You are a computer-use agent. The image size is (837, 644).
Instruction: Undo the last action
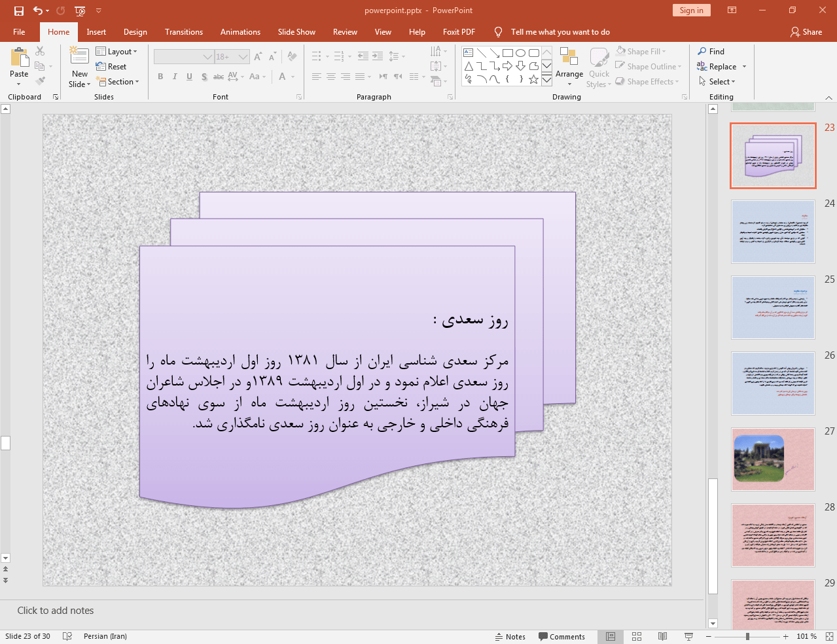pyautogui.click(x=38, y=10)
